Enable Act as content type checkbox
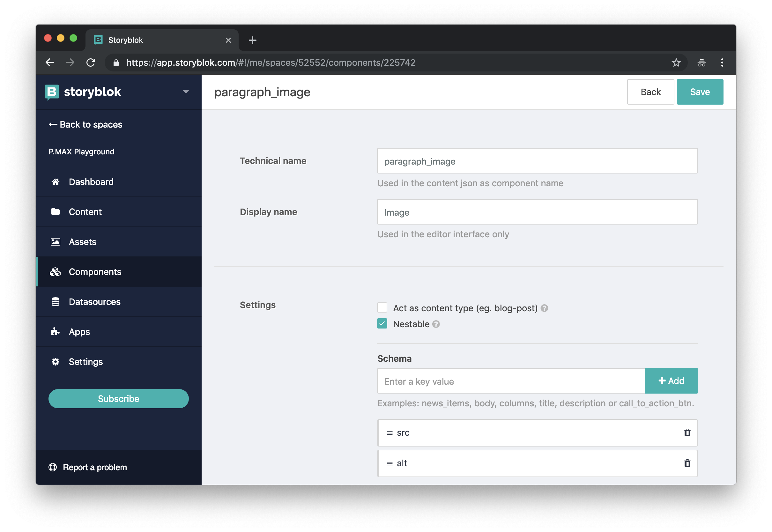 click(x=382, y=307)
